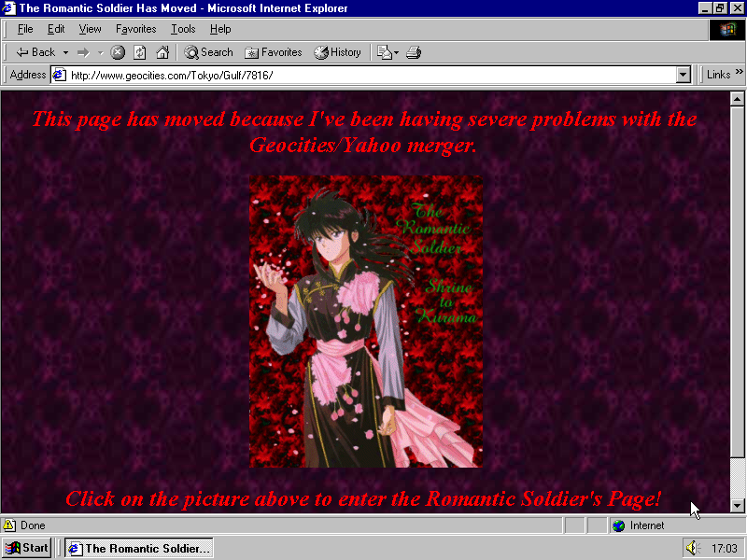Open the File menu
The height and width of the screenshot is (560, 747).
(25, 29)
